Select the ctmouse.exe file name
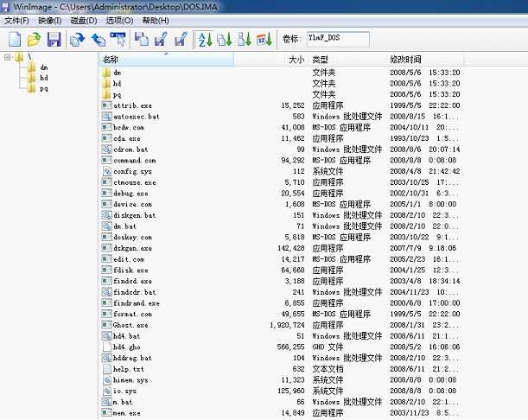 pyautogui.click(x=134, y=182)
